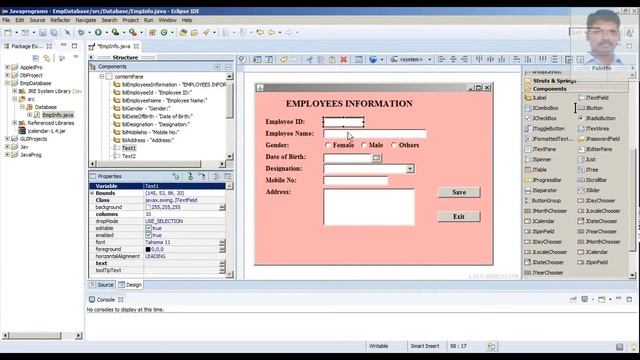Click the External Tools run icon

coord(133,32)
